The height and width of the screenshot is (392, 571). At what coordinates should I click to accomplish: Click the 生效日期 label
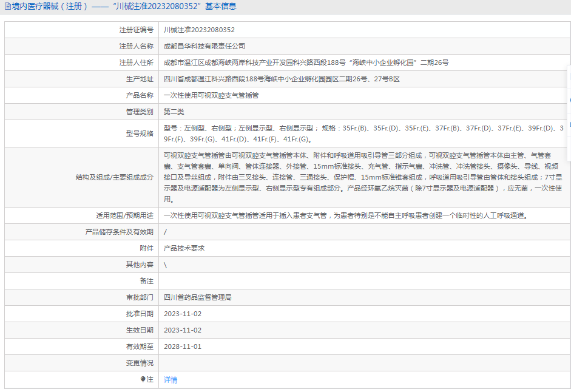point(140,331)
